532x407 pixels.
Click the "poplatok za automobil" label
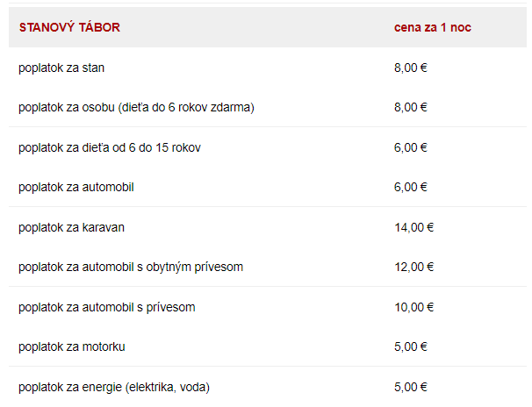[75, 187]
